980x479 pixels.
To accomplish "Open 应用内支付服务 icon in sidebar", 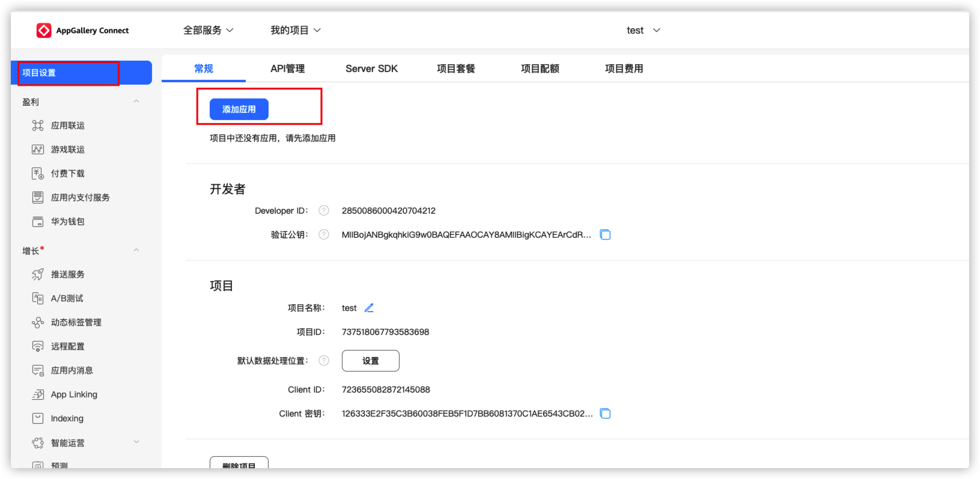I will (38, 197).
